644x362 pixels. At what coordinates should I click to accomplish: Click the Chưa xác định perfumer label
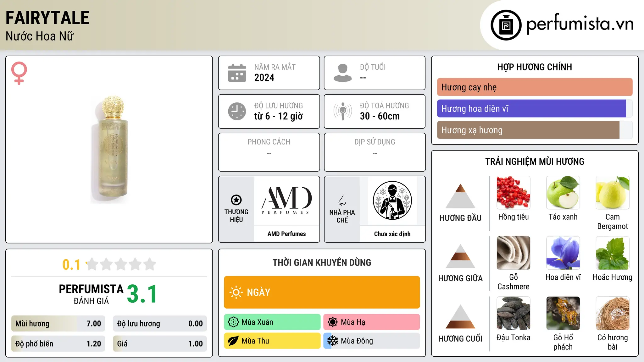click(392, 234)
